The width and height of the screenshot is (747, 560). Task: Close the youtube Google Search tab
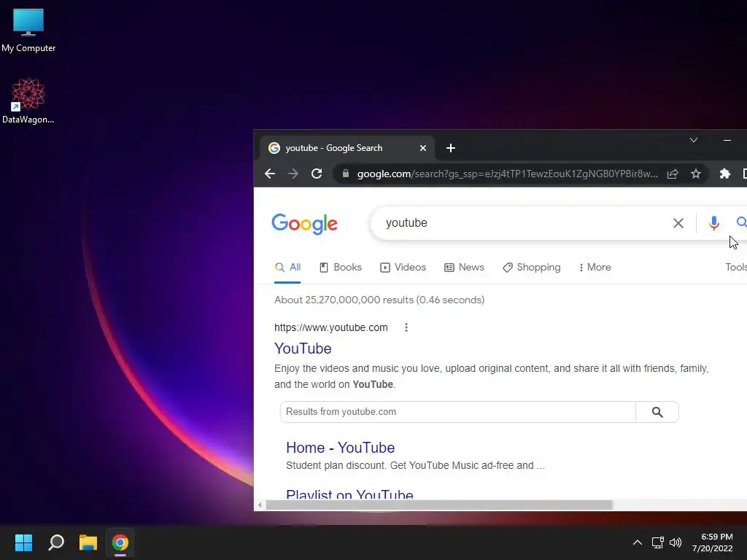[x=422, y=148]
